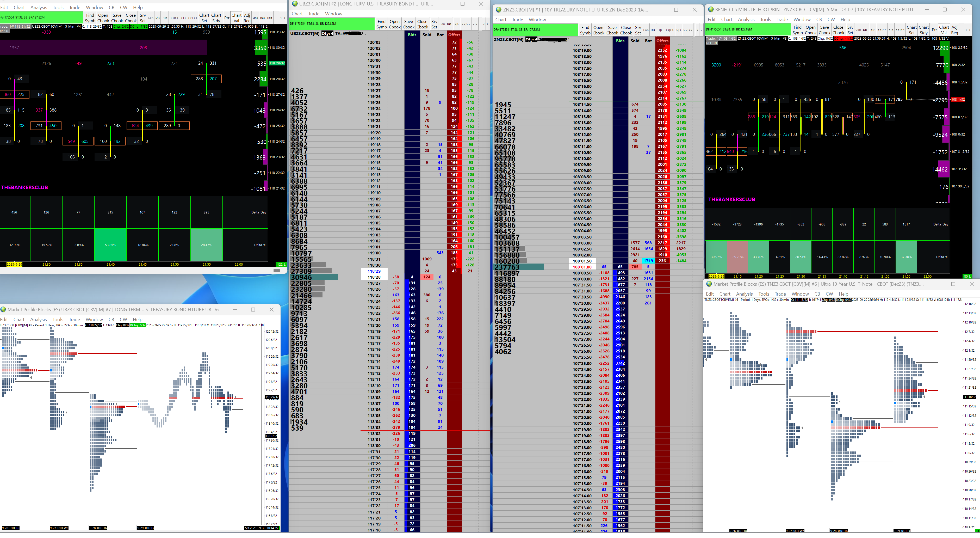The height and width of the screenshot is (538, 980).
Task: Click the '<<|>>' button in UBZ3 DOM toolbar
Action: pyautogui.click(x=466, y=24)
